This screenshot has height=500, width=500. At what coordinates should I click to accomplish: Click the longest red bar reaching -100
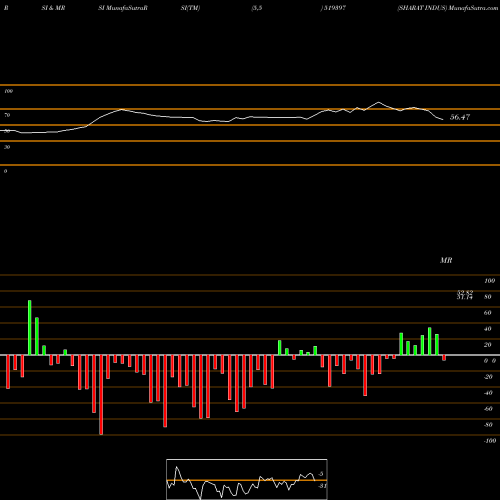[101, 395]
